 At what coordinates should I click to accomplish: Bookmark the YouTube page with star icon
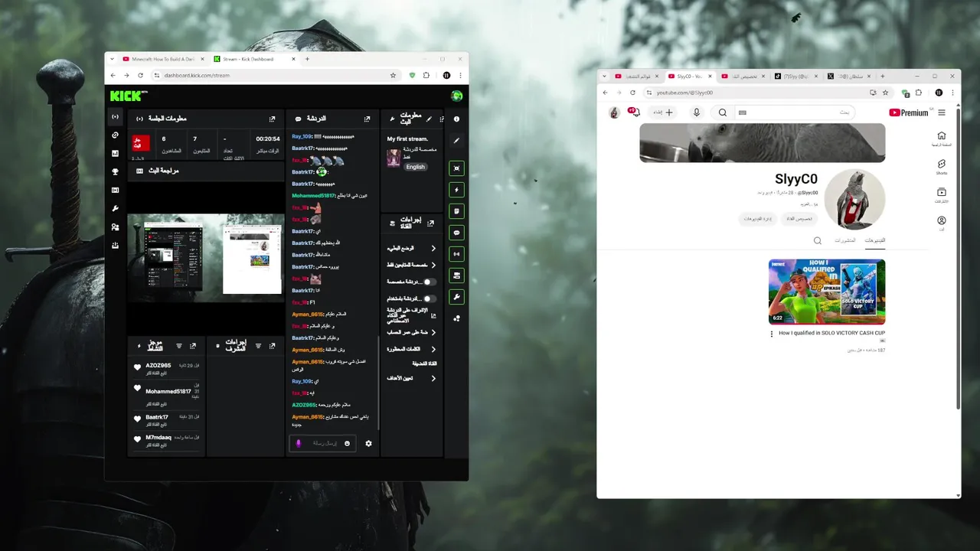(886, 93)
